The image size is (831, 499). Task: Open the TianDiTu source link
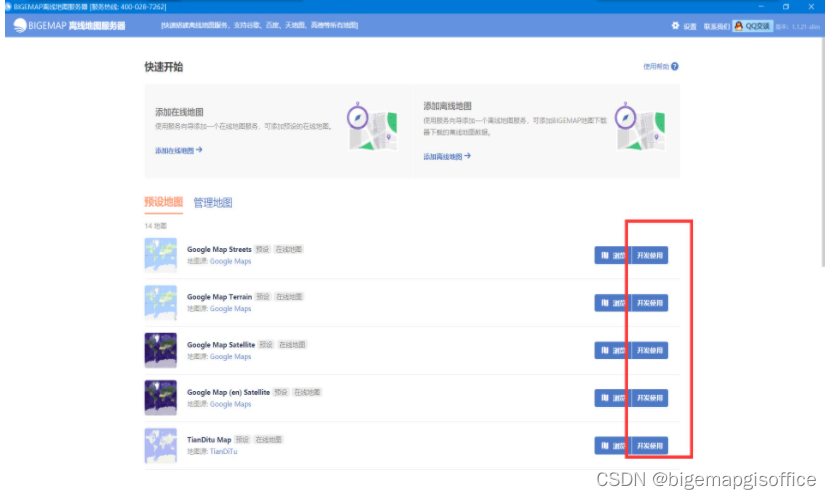(224, 451)
